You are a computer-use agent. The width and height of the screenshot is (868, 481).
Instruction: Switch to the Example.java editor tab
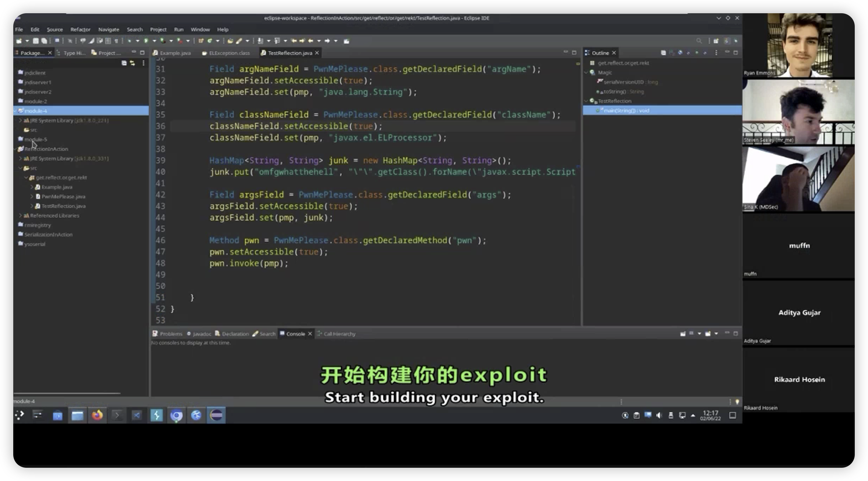(175, 53)
